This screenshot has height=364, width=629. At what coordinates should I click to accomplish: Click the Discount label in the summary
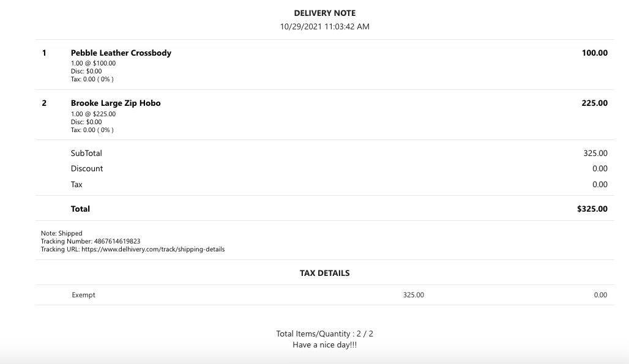pyautogui.click(x=87, y=168)
